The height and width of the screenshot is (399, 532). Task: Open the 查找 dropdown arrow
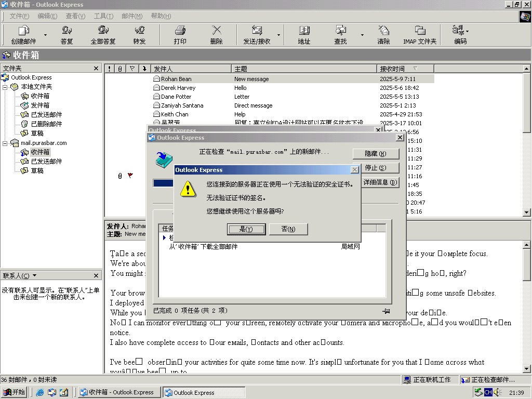coord(362,35)
